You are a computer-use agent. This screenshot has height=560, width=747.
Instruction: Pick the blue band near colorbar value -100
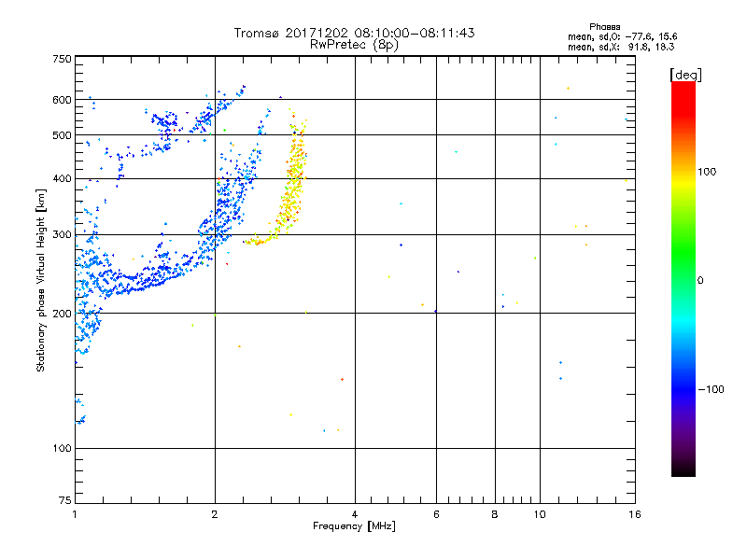tap(684, 389)
